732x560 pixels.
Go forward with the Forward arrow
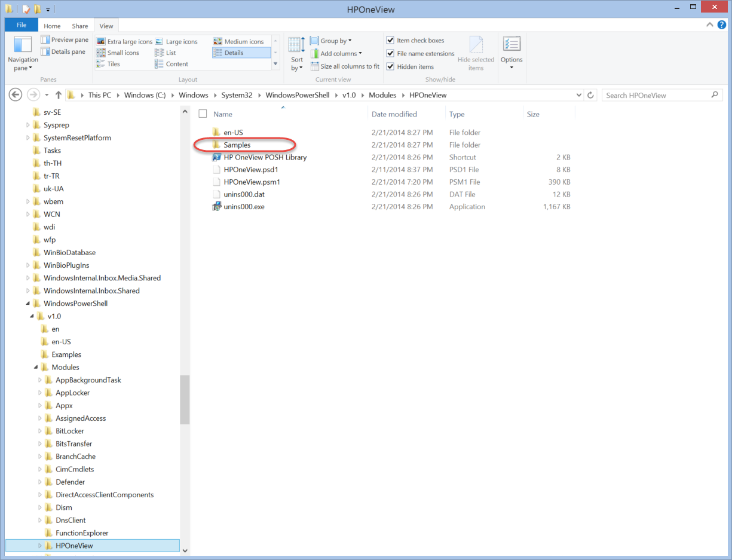click(33, 94)
